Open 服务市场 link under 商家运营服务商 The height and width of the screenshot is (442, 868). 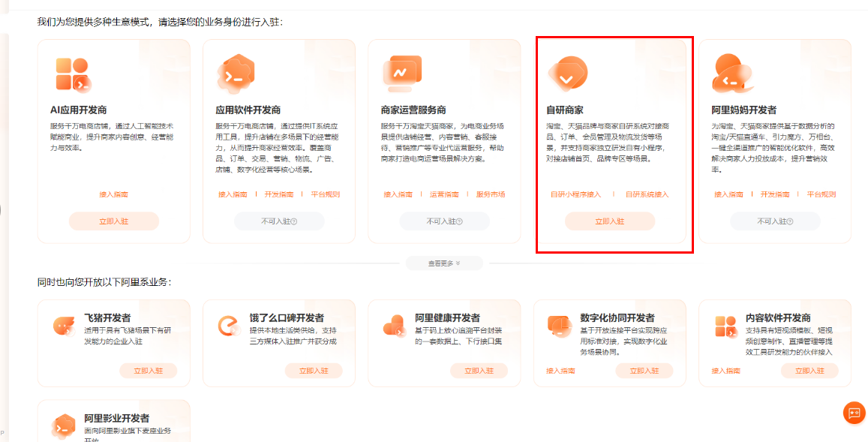pos(491,194)
